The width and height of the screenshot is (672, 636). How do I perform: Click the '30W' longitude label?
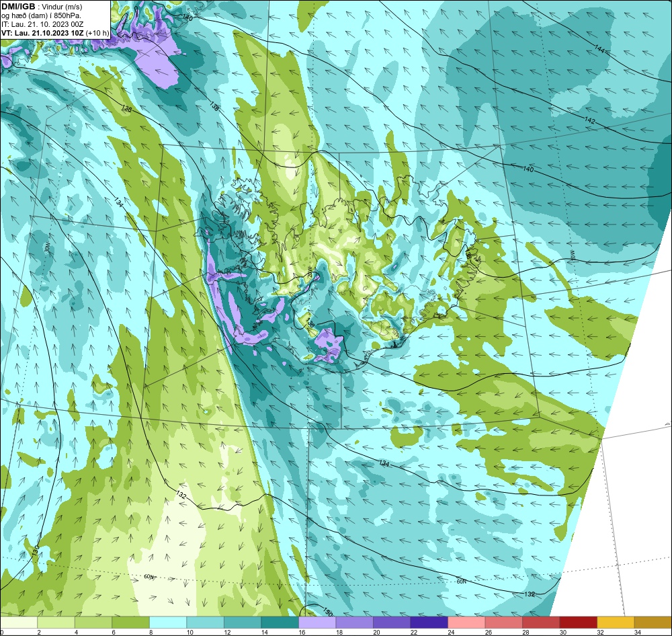[x=47, y=248]
